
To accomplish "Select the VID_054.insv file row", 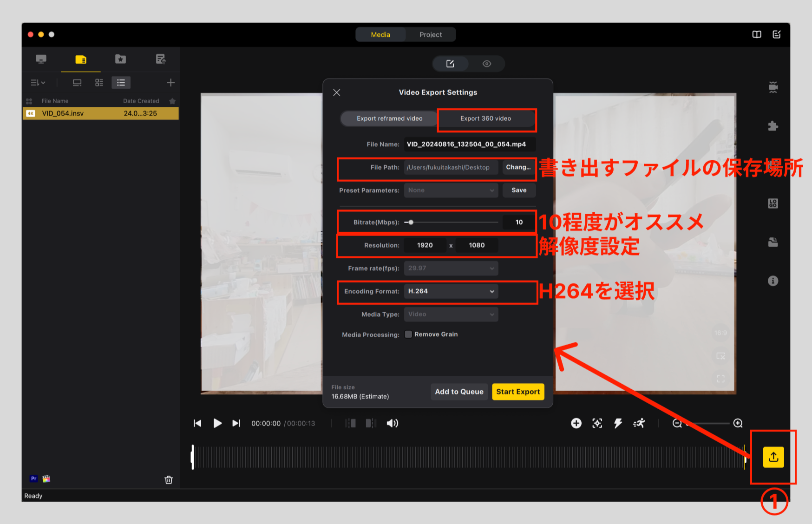I will pos(101,113).
